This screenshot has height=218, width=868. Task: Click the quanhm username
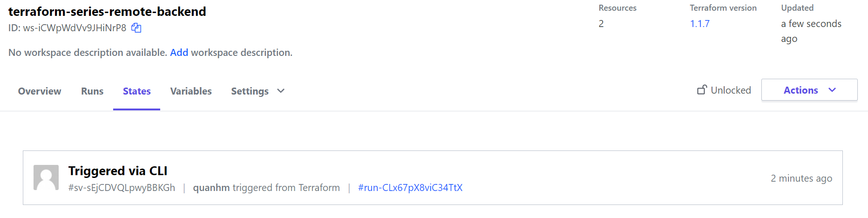(211, 188)
